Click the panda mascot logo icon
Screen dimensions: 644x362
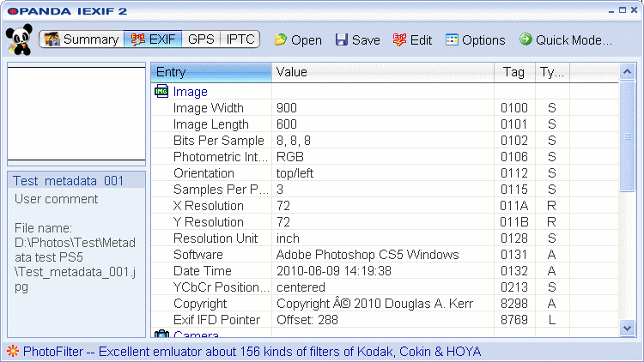19,39
